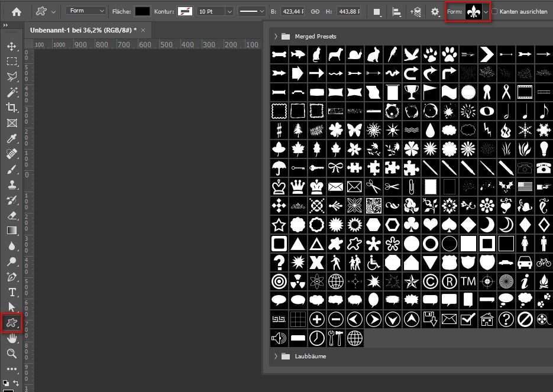This screenshot has height=392, width=553.
Task: Choose the wheelchair accessibility shape
Action: coord(373,263)
